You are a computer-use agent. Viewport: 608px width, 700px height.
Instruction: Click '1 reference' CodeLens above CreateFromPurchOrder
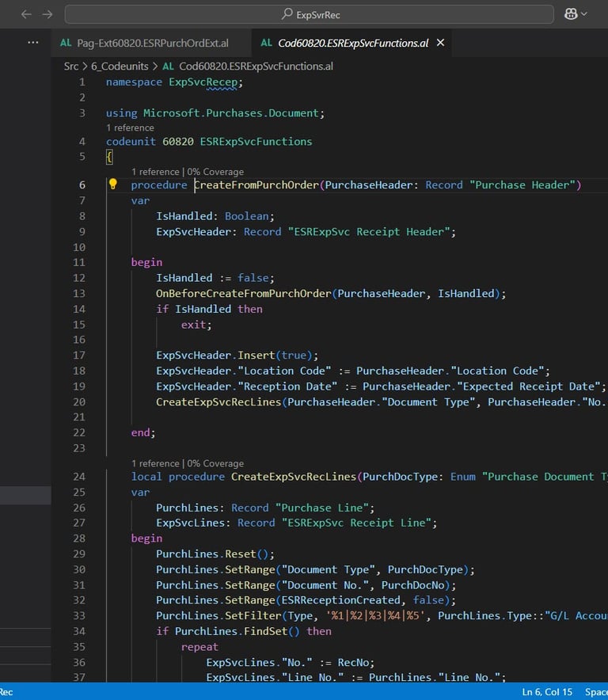click(x=155, y=172)
